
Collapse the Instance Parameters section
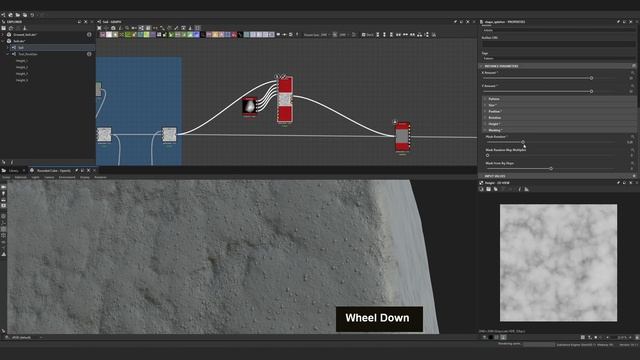pyautogui.click(x=482, y=66)
